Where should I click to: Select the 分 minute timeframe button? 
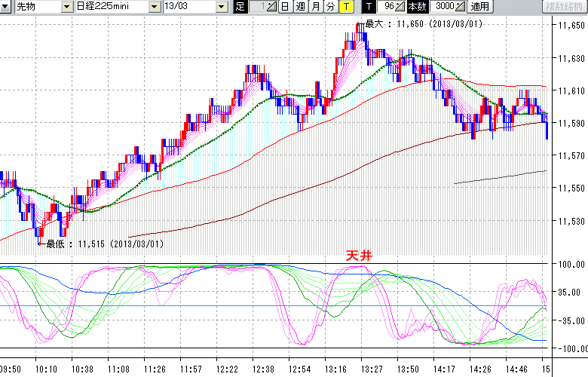pyautogui.click(x=330, y=7)
